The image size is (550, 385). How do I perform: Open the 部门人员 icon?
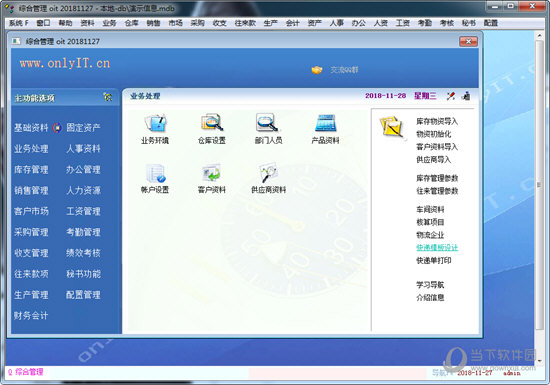click(268, 123)
